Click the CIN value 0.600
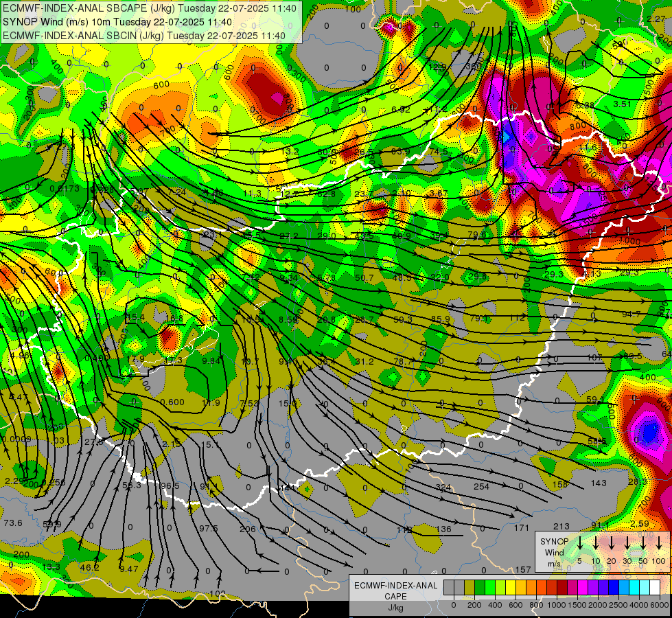672x618 pixels. (x=172, y=402)
